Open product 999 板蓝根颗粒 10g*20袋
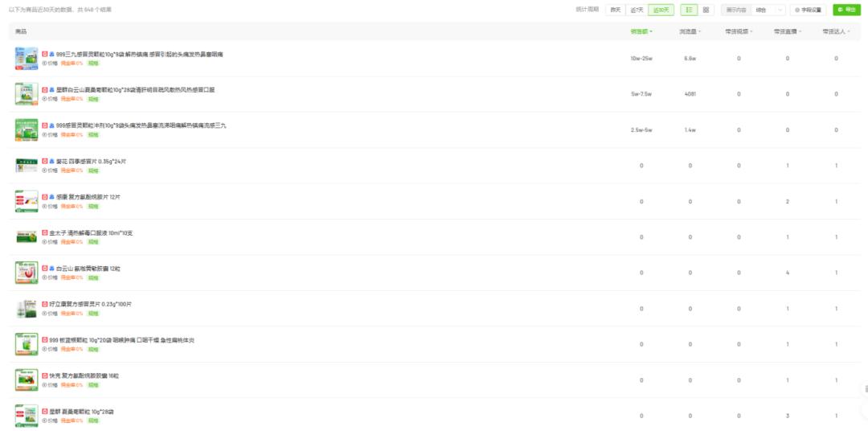The height and width of the screenshot is (431, 868). pyautogui.click(x=122, y=340)
